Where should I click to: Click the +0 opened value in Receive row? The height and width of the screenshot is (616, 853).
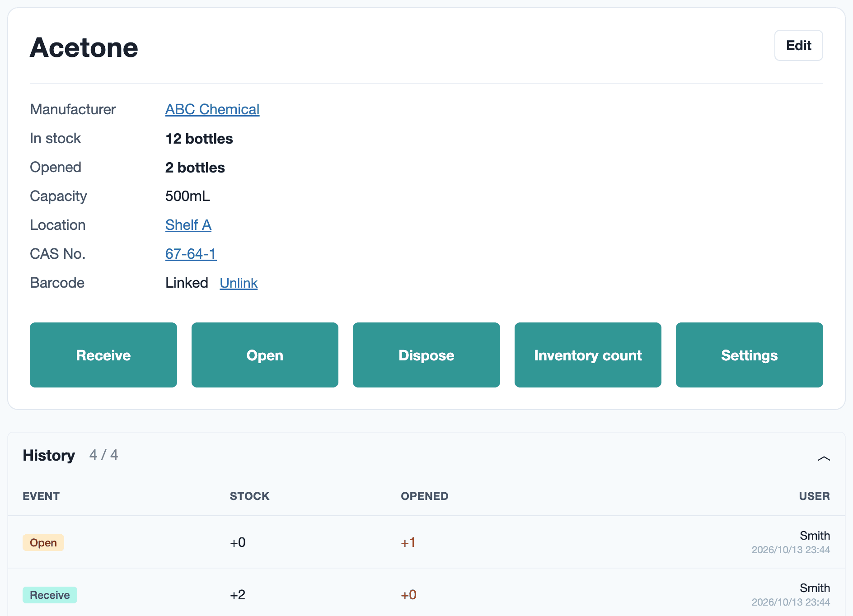(x=408, y=595)
